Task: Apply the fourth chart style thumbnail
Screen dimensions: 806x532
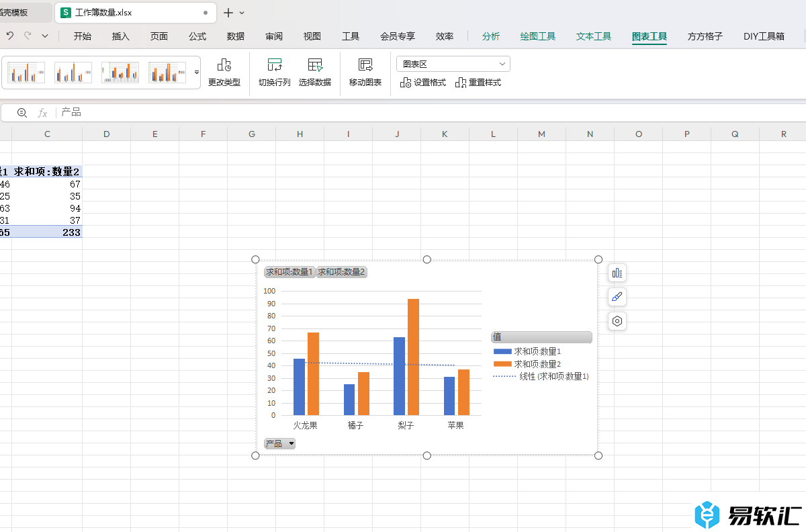Action: (167, 73)
